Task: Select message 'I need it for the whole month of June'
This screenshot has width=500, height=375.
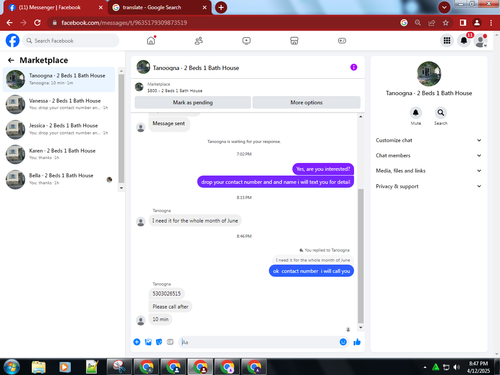Action: pyautogui.click(x=195, y=221)
